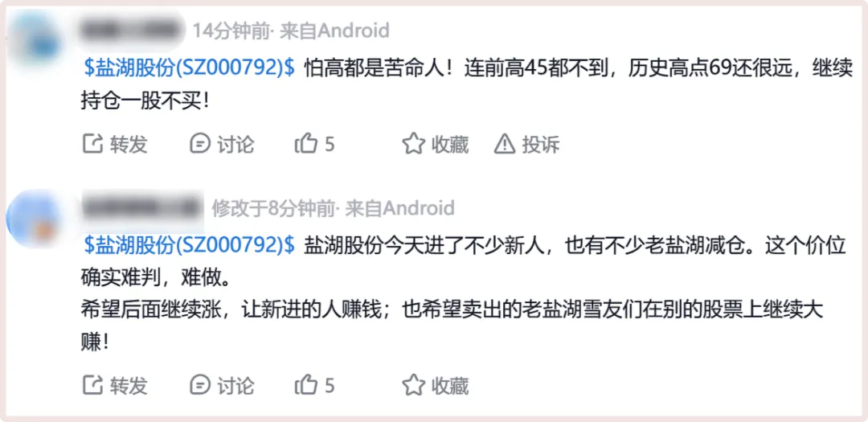This screenshot has width=868, height=422.
Task: Like the second post about 老盐湖减仓
Action: (x=307, y=385)
